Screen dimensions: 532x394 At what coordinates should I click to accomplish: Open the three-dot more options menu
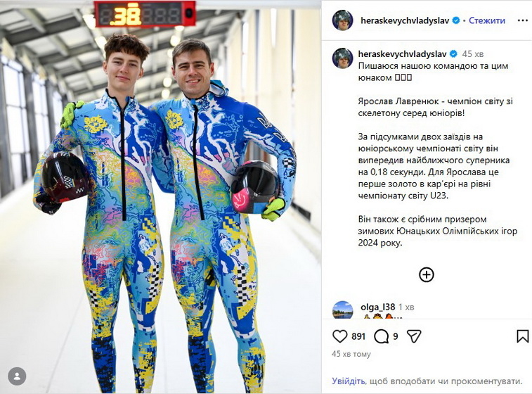tap(522, 20)
